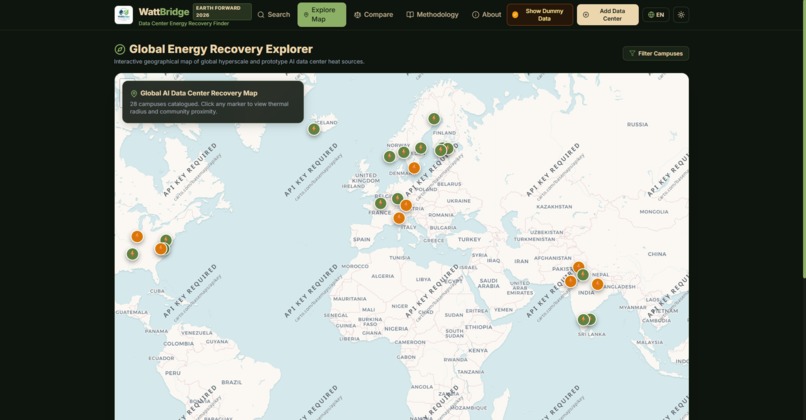This screenshot has width=806, height=420.
Task: Select the green marker over France
Action: pos(380,203)
